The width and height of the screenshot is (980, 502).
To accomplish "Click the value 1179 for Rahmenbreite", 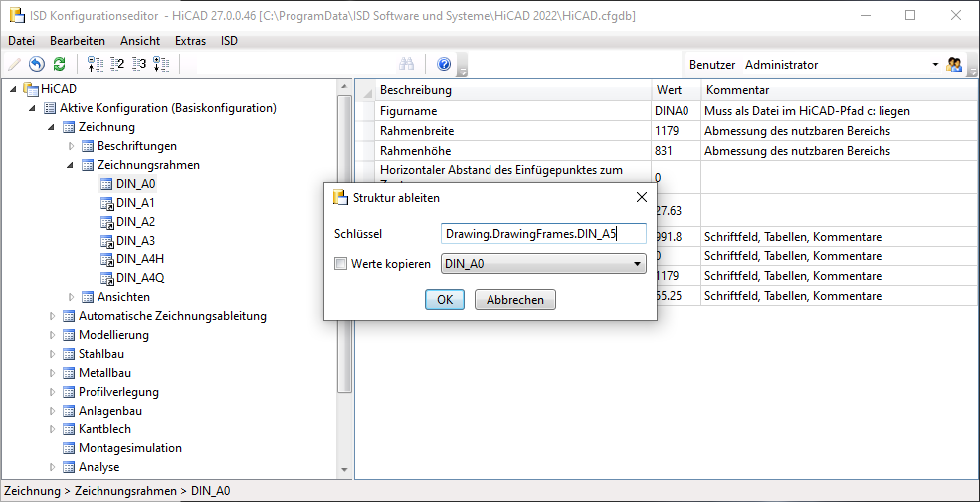I will click(x=677, y=131).
